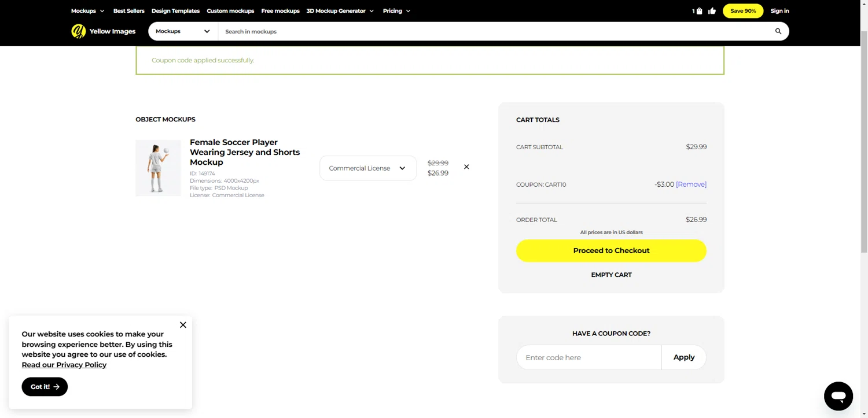The image size is (868, 418).
Task: Click the Save 90% button
Action: tap(743, 11)
